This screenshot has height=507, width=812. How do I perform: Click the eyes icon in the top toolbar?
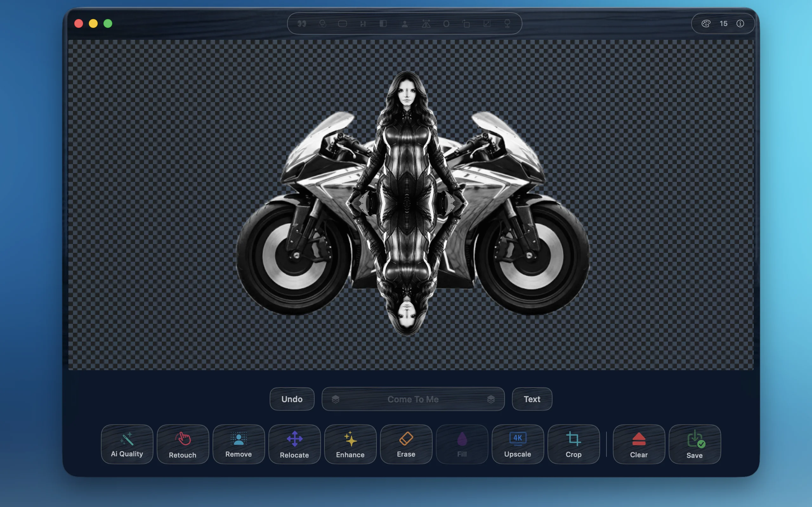point(302,23)
